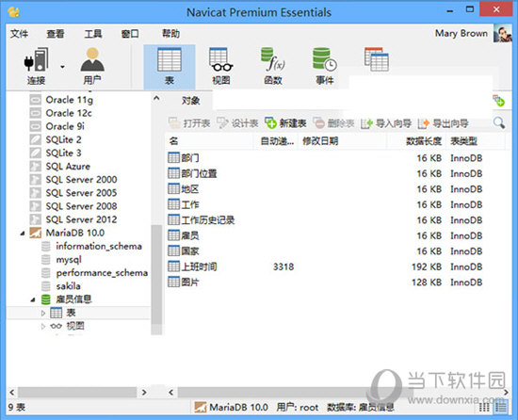This screenshot has width=518, height=420.
Task: Click the report tables toolbar icon
Action: (377, 59)
